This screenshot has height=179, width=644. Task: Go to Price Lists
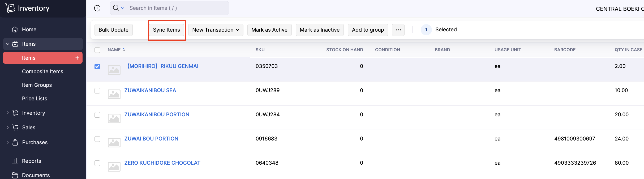(35, 99)
